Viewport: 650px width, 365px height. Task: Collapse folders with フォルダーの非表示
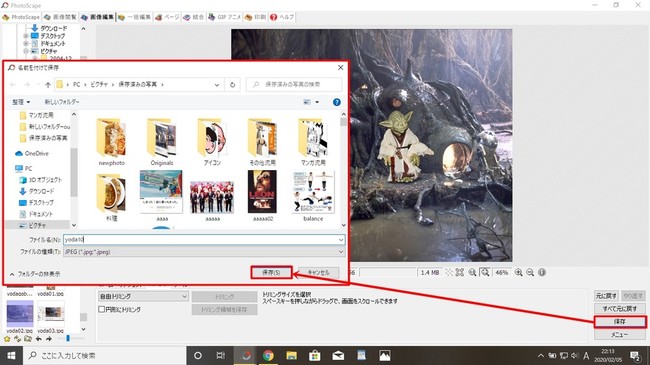coord(35,274)
